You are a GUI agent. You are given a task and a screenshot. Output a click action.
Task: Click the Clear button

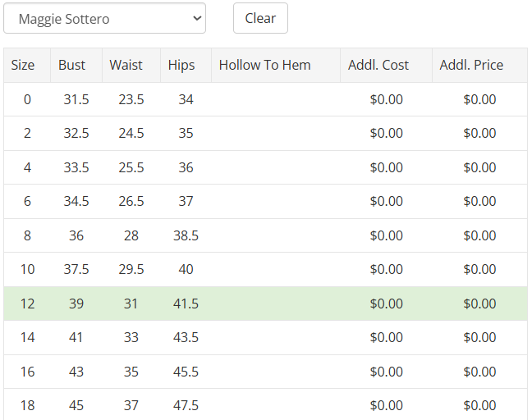click(x=260, y=18)
